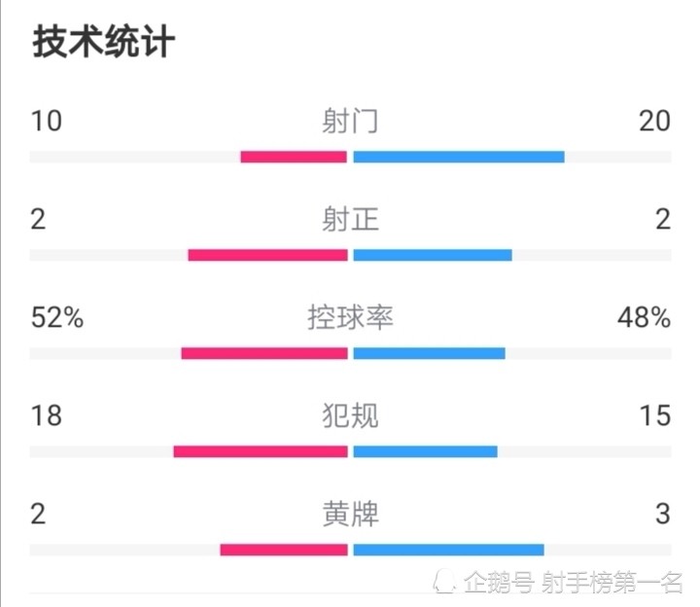Viewport: 700px width, 607px height.
Task: Click the 企鹅号 射手榜第一名 watermark text
Action: (x=574, y=582)
